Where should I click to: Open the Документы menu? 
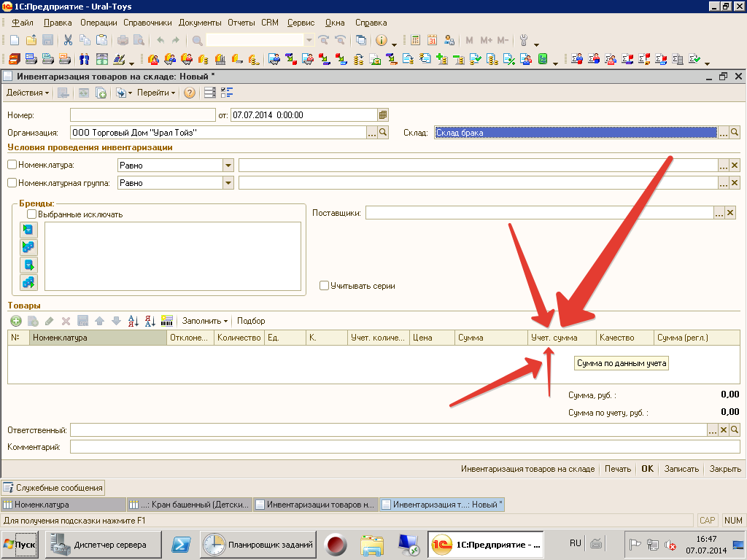tap(200, 23)
